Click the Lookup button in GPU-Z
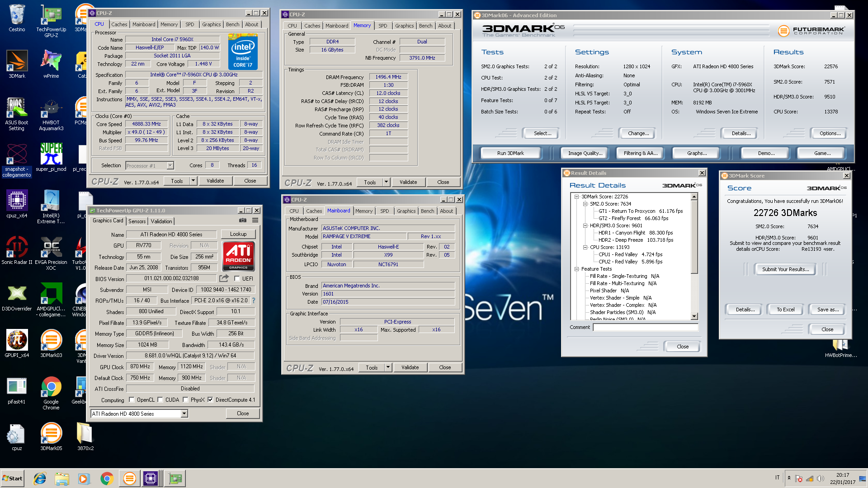This screenshot has height=488, width=868. 238,234
